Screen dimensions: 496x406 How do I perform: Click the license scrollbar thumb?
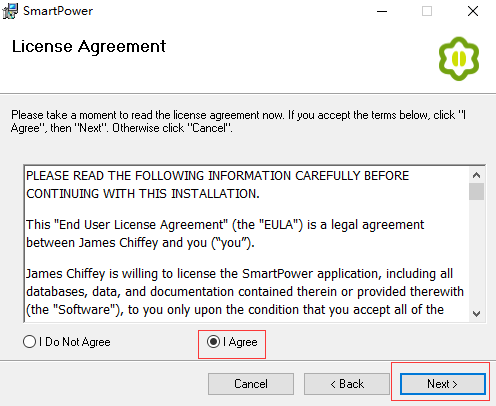(476, 191)
